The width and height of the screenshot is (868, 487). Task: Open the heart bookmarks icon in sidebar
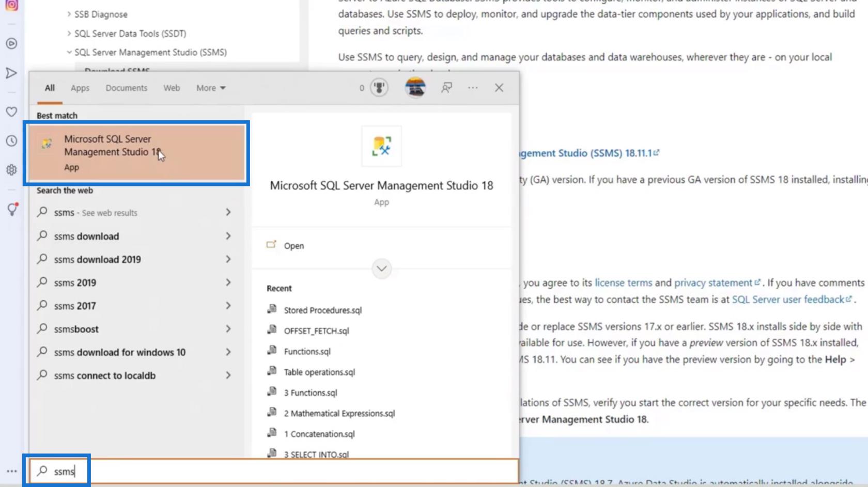click(11, 112)
